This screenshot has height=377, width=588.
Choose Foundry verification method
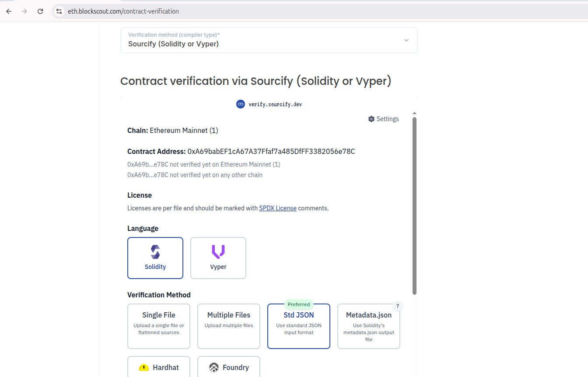(x=229, y=367)
